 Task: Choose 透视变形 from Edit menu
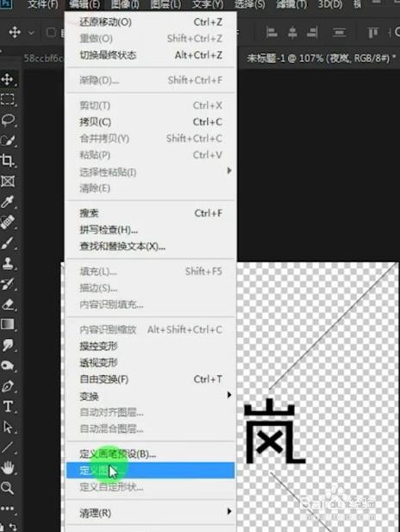pyautogui.click(x=150, y=363)
